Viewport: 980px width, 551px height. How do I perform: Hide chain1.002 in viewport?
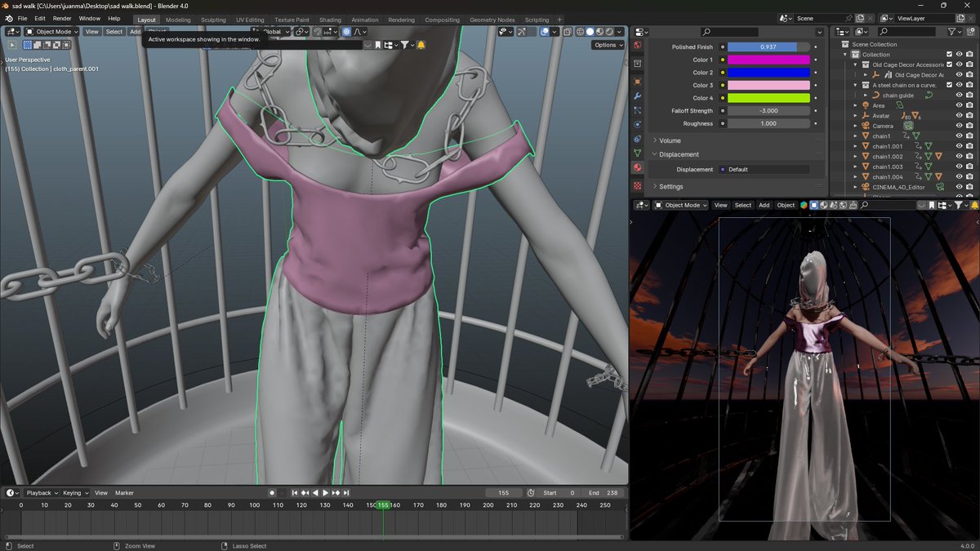[x=960, y=157]
